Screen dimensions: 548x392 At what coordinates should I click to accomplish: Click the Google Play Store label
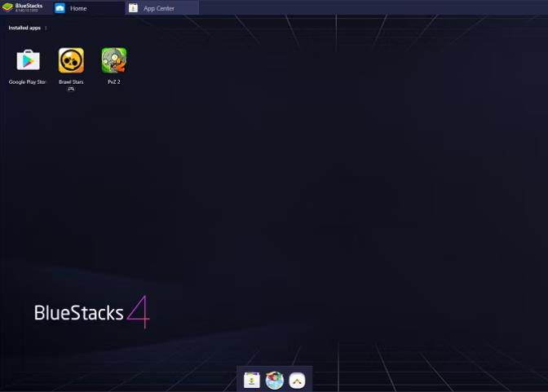point(28,81)
